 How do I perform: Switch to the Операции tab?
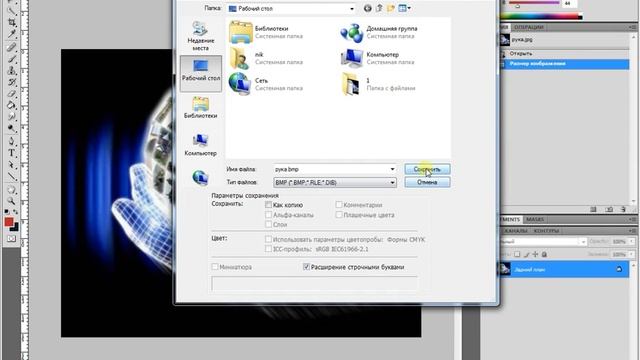(529, 27)
